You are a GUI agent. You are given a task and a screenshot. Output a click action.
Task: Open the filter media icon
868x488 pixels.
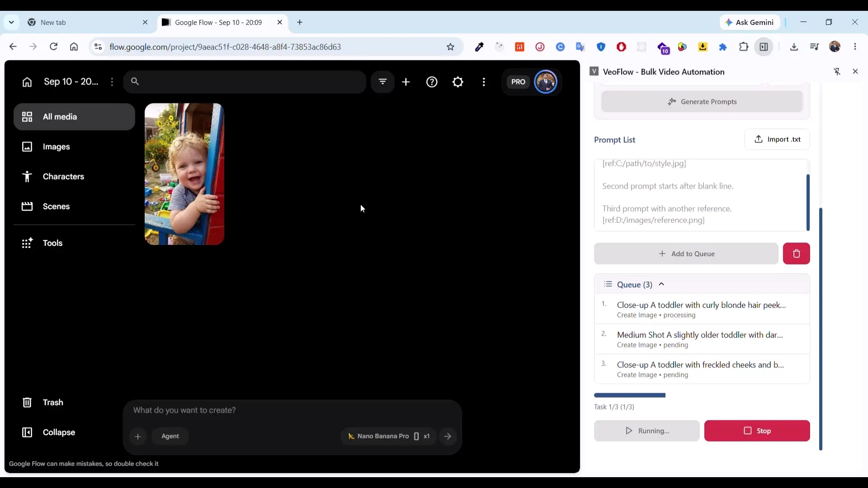coord(382,82)
